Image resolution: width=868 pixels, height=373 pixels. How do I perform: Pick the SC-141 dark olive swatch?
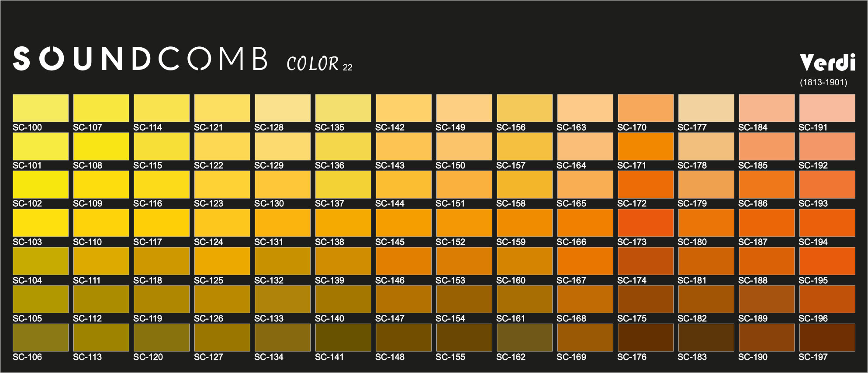[343, 338]
